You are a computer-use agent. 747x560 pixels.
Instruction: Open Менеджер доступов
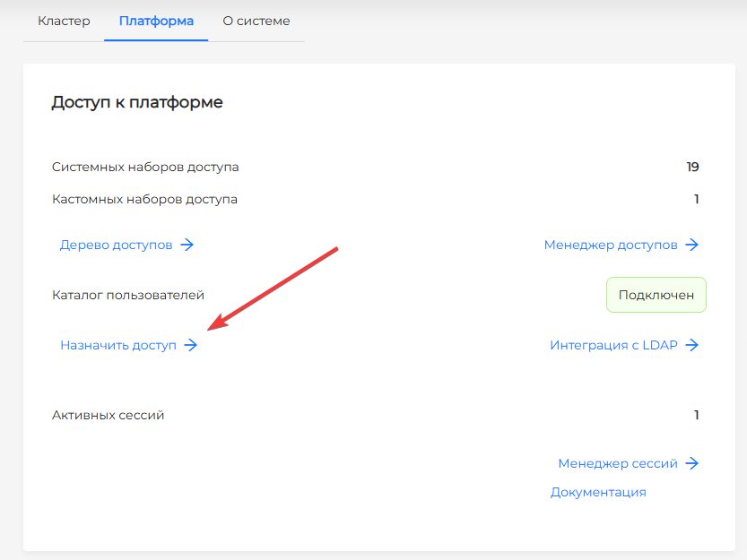(614, 244)
